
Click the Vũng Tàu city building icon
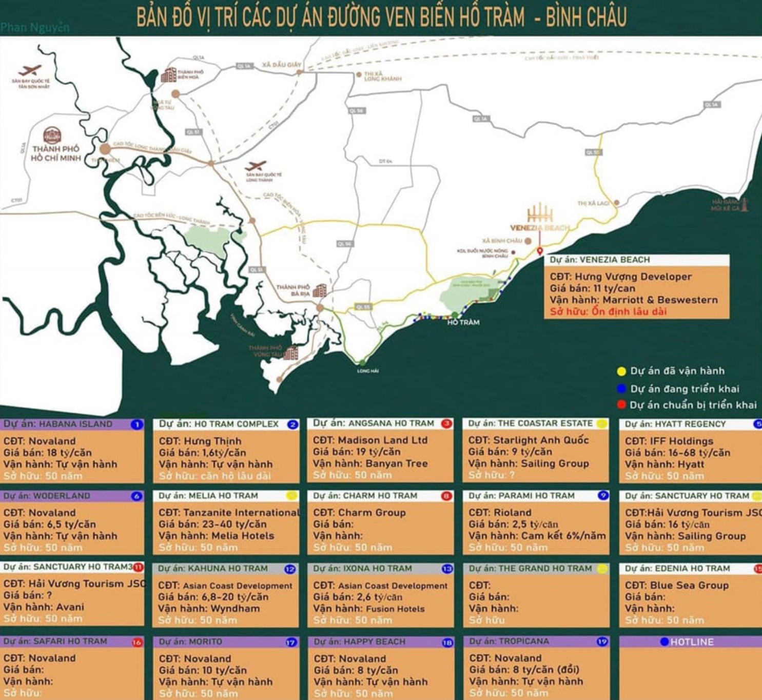pyautogui.click(x=291, y=353)
